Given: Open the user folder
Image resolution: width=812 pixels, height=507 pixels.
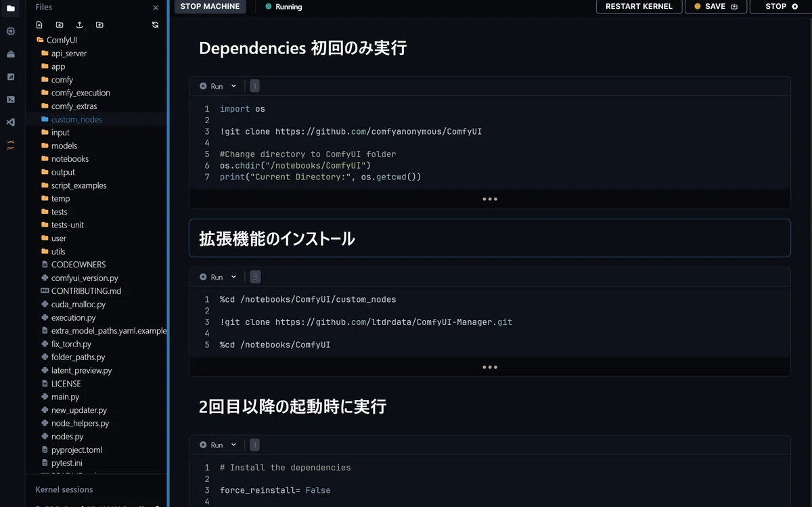Looking at the screenshot, I should tap(53, 238).
